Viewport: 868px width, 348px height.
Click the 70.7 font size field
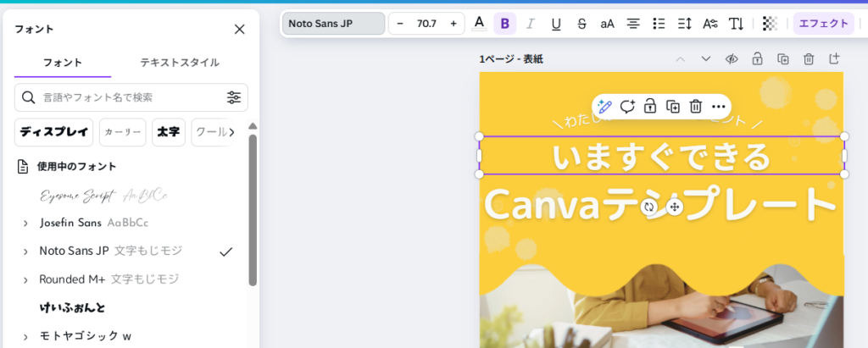427,24
